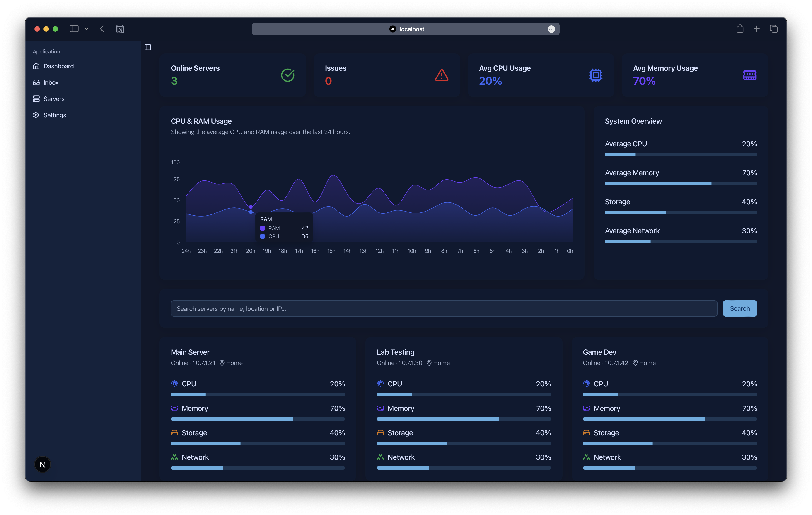This screenshot has height=515, width=812.
Task: Go to Servers in sidebar
Action: (48, 99)
